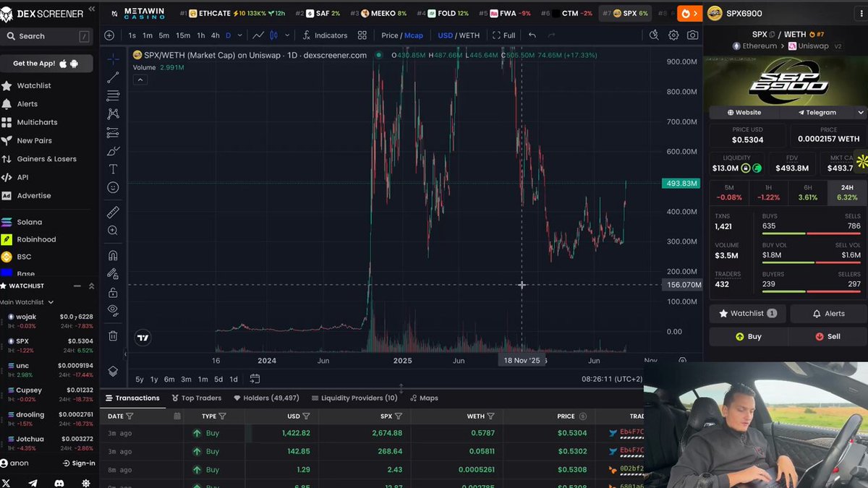Viewport: 868px width, 488px height.
Task: Expand the Main Watchlist dropdown
Action: tap(49, 302)
